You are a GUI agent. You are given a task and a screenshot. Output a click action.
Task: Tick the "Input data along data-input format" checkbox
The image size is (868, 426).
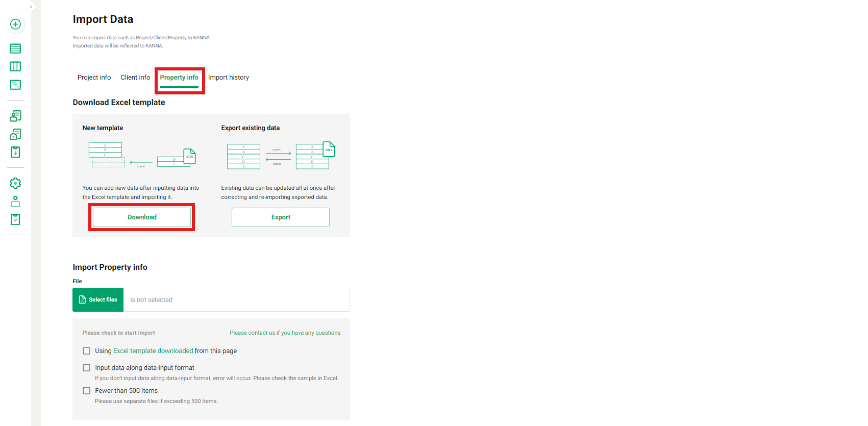click(x=87, y=368)
